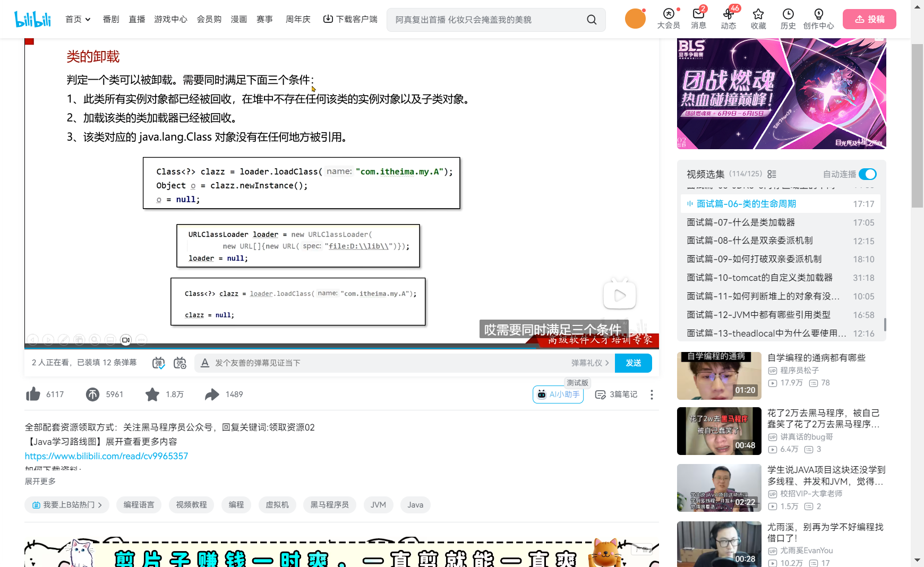Play 面试篇-12-JVM中都有哪些引用类型
924x567 pixels.
point(781,315)
